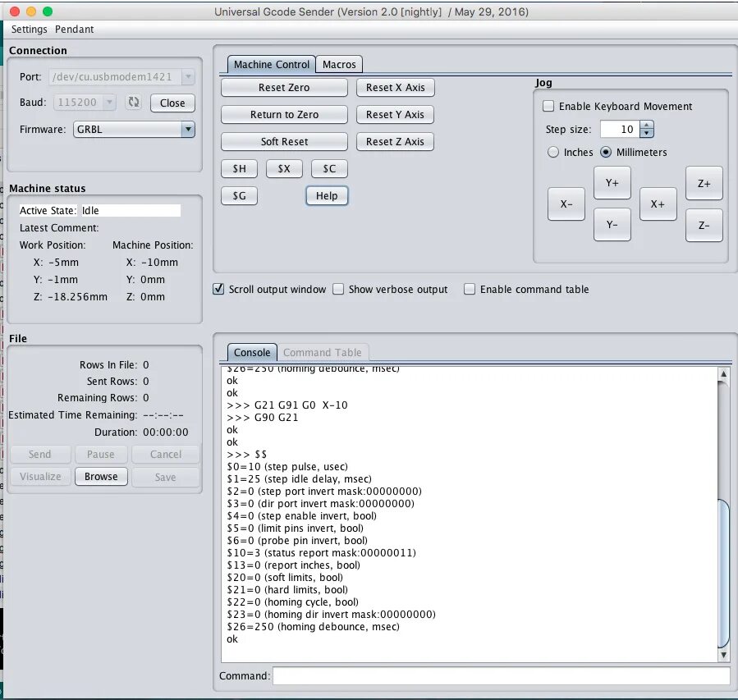Image resolution: width=738 pixels, height=700 pixels.
Task: Click the Pause button
Action: point(101,455)
